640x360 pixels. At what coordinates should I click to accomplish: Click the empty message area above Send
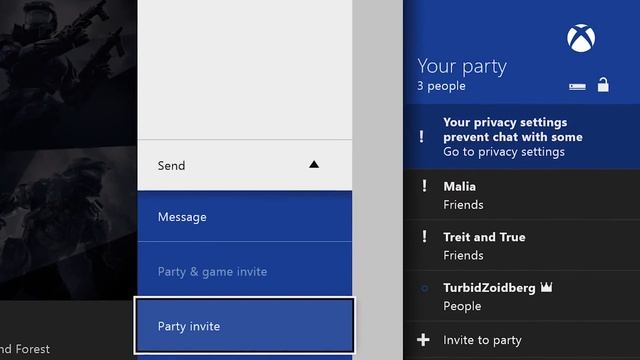pyautogui.click(x=245, y=69)
